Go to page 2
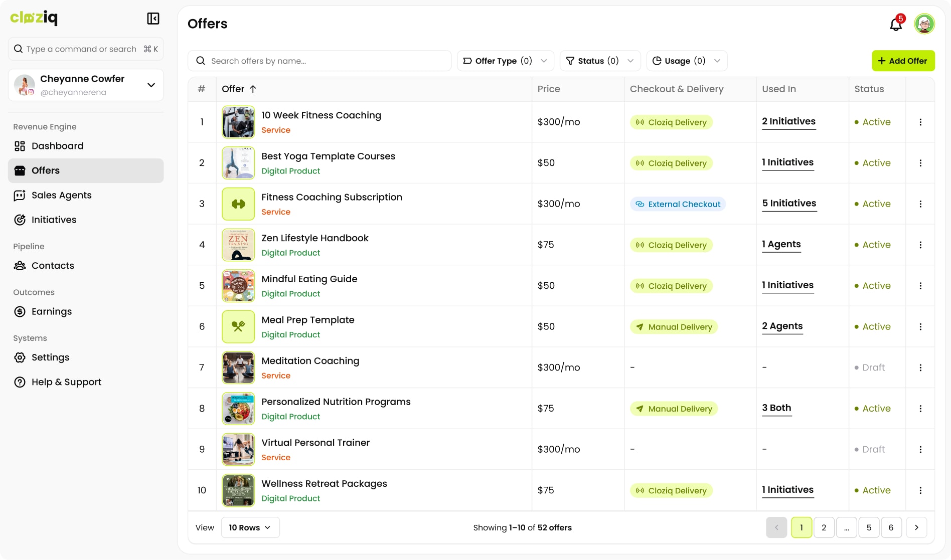The image size is (951, 560). 824,527
